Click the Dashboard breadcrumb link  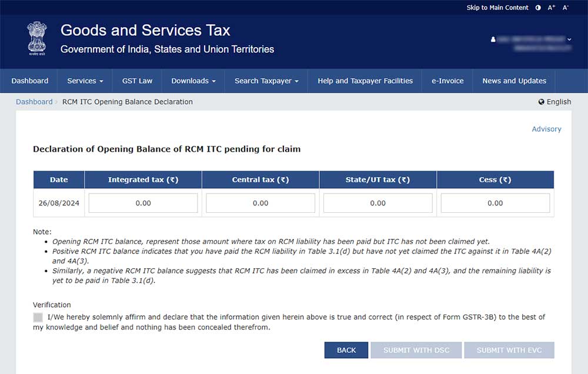34,102
